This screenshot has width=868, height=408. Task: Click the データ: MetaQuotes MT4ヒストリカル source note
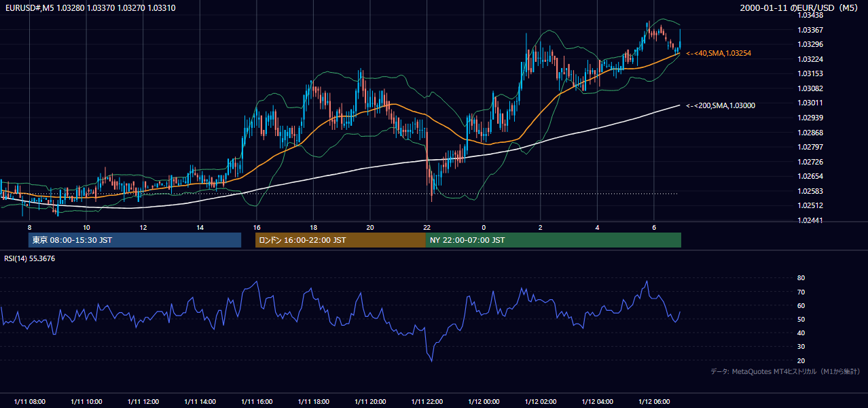click(x=785, y=371)
